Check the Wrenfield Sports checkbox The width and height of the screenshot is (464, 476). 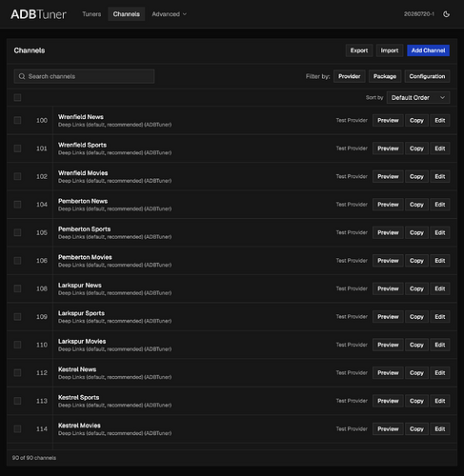pos(17,149)
